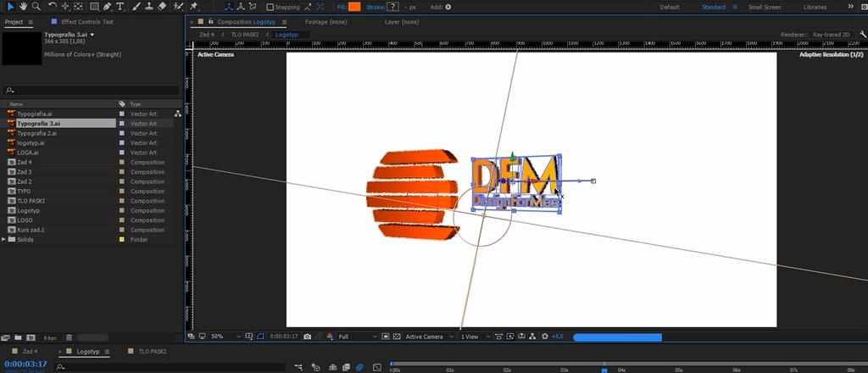Toggle fast previews button

(x=509, y=337)
